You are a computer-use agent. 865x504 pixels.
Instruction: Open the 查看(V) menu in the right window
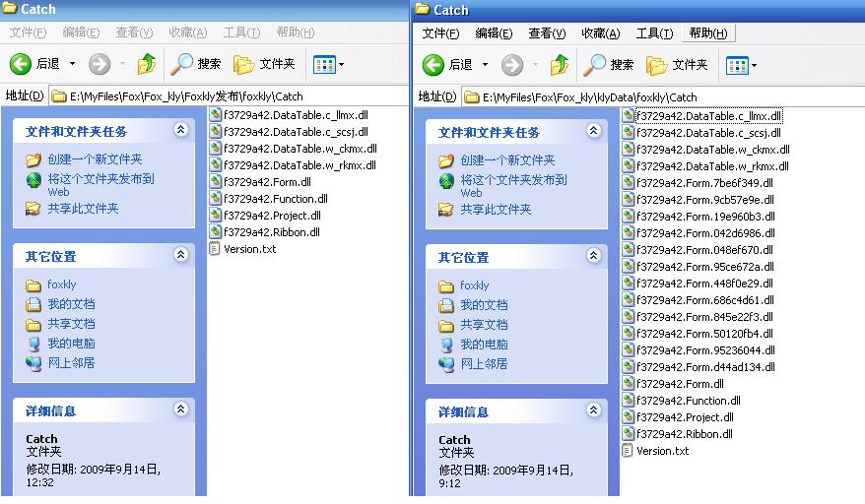(547, 33)
